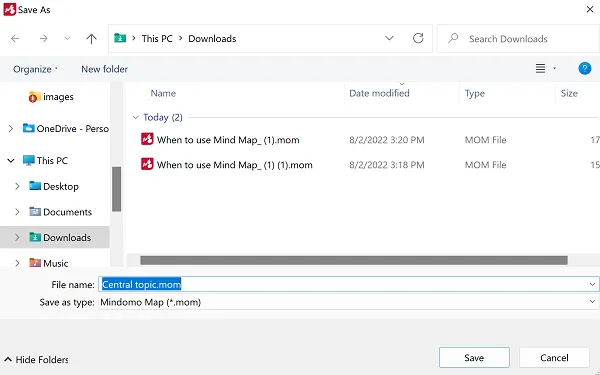Select When to use Mind Map_ (1) (1).mom

coord(234,165)
